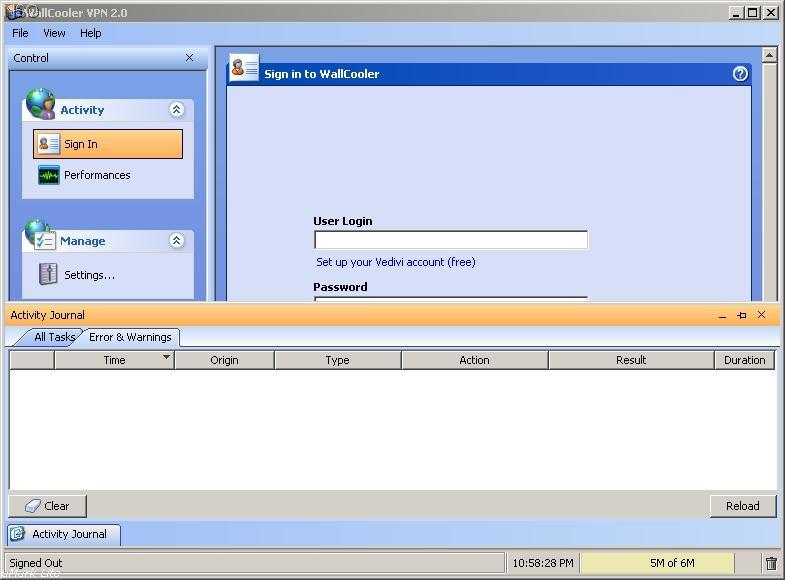
Task: Focus the User Login field
Action: coord(451,240)
